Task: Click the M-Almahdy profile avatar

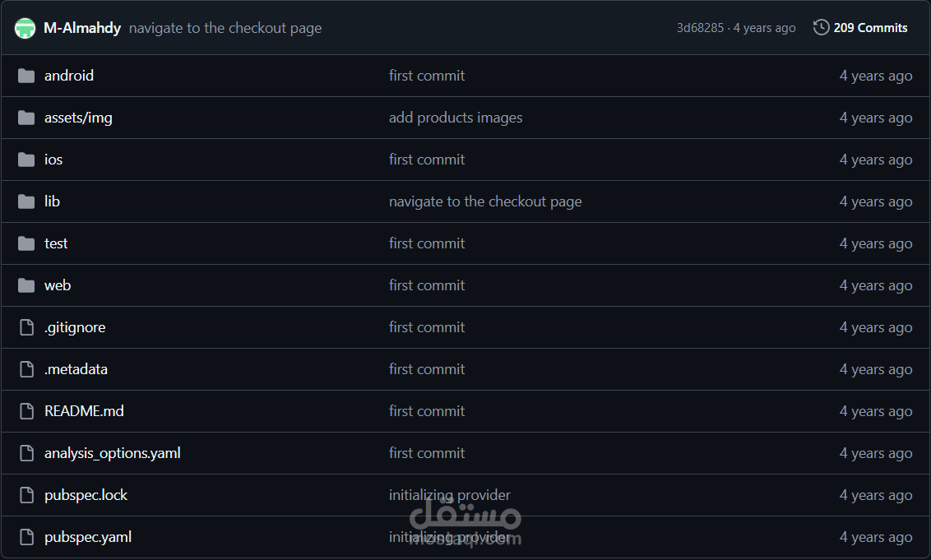Action: (x=25, y=26)
